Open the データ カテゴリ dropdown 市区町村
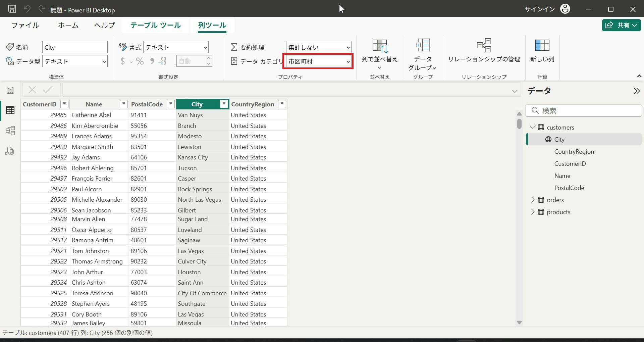This screenshot has width=644, height=342. tap(319, 61)
